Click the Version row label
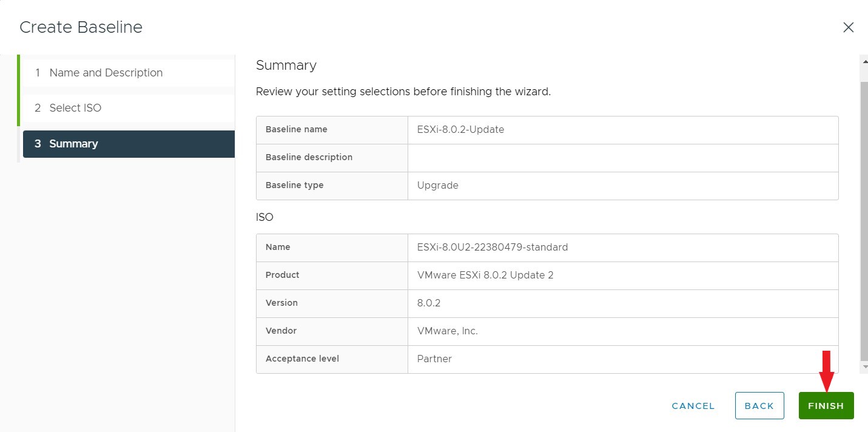868x432 pixels. tap(281, 303)
